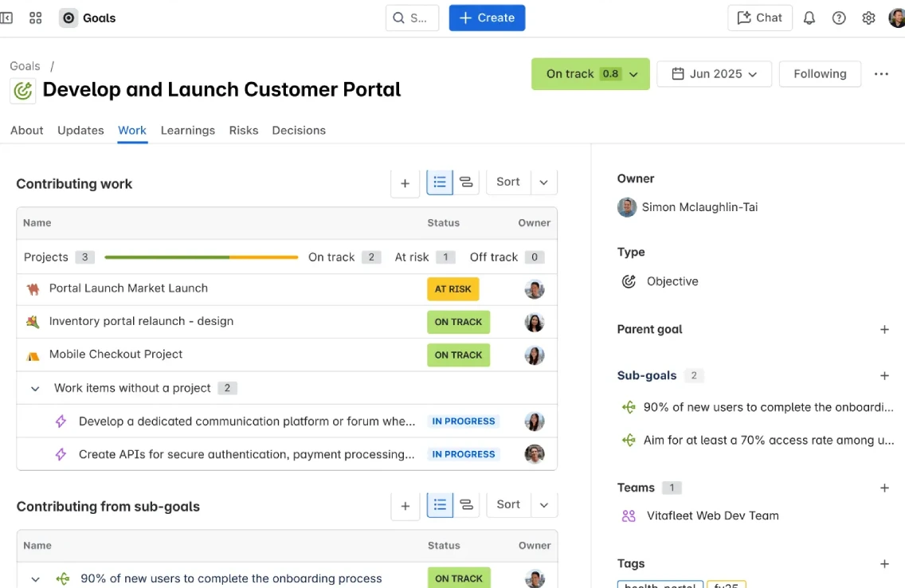Viewport: 905px width, 588px height.
Task: Open the On track 0.8 status dropdown
Action: pyautogui.click(x=590, y=74)
